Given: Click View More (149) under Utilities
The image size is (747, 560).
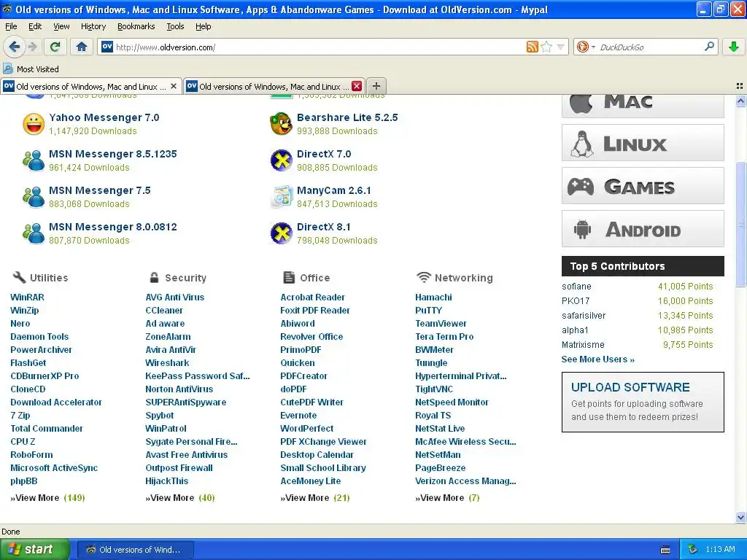Looking at the screenshot, I should click(47, 497).
